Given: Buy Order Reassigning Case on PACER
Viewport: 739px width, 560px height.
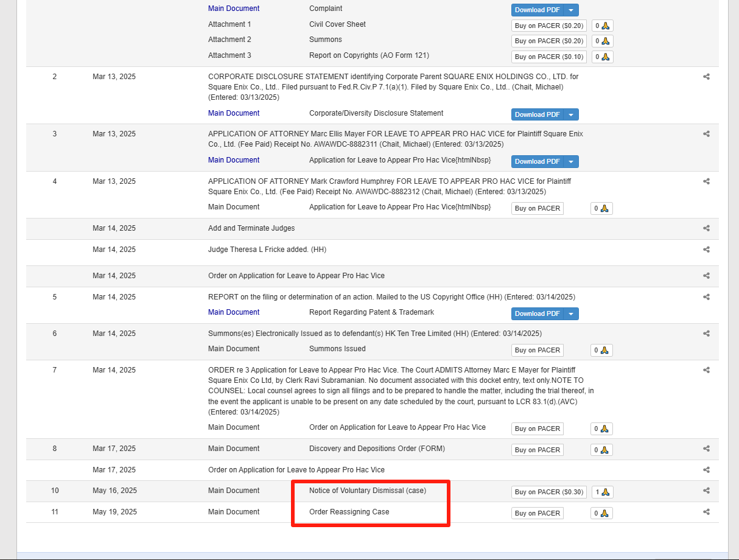Looking at the screenshot, I should [x=538, y=513].
